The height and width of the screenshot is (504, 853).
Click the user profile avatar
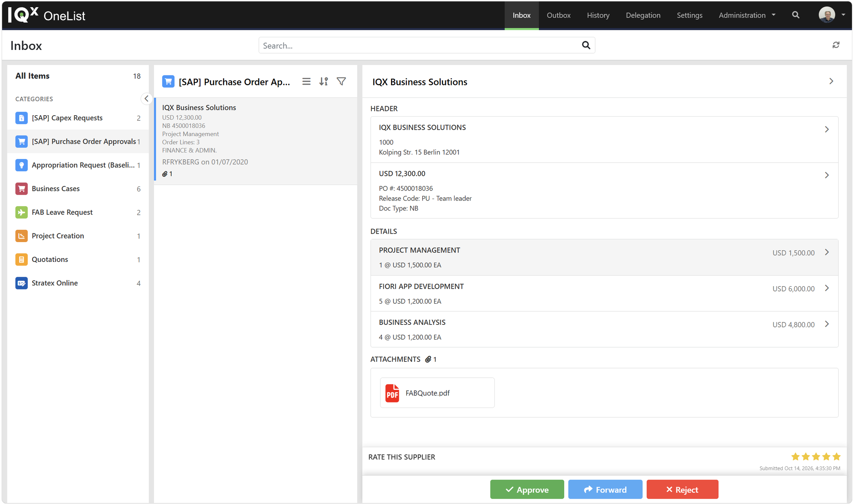(827, 15)
